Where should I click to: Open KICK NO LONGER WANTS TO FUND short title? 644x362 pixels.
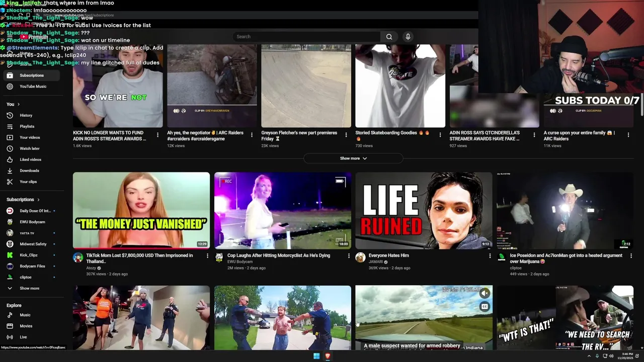[110, 136]
